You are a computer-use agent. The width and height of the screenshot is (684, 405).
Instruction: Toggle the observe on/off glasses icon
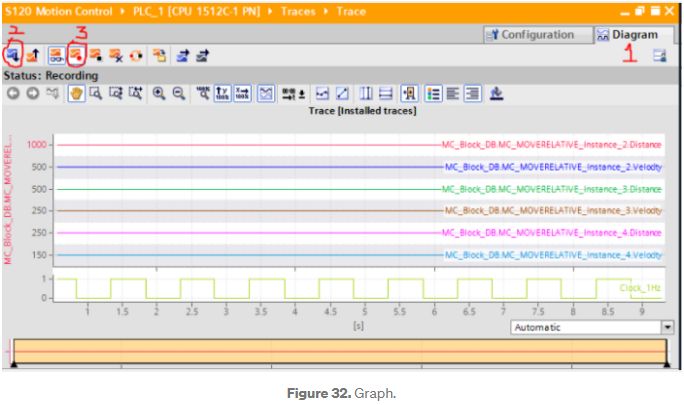point(55,57)
